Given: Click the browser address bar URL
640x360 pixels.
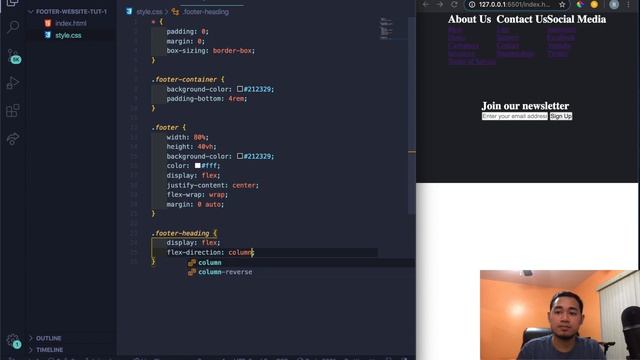Looking at the screenshot, I should pos(514,4).
